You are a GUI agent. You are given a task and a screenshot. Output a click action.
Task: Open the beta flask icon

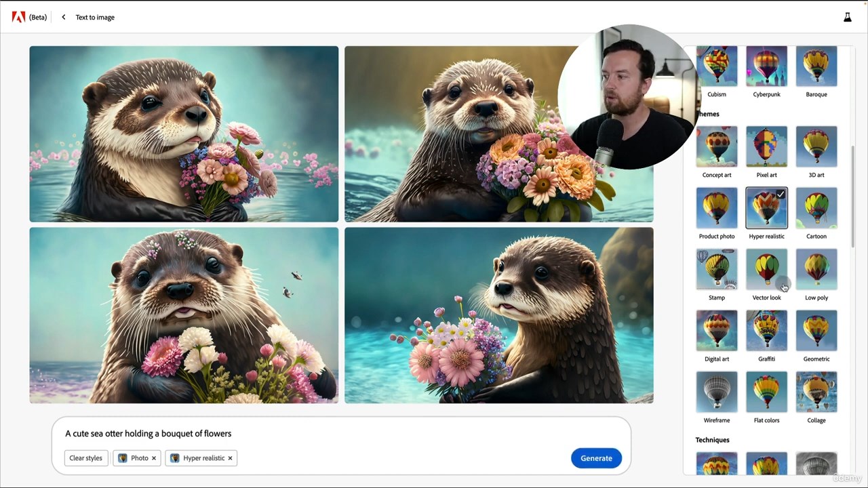tap(847, 17)
